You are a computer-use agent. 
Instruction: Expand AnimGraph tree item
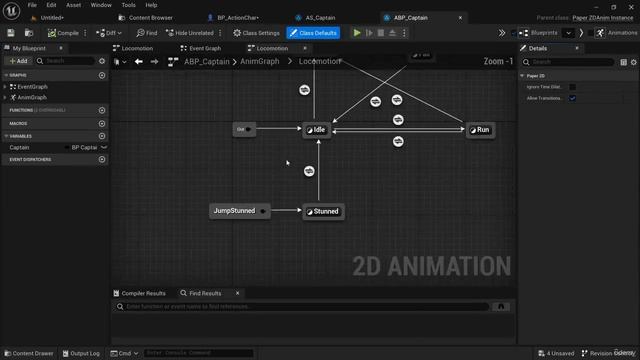[5, 98]
